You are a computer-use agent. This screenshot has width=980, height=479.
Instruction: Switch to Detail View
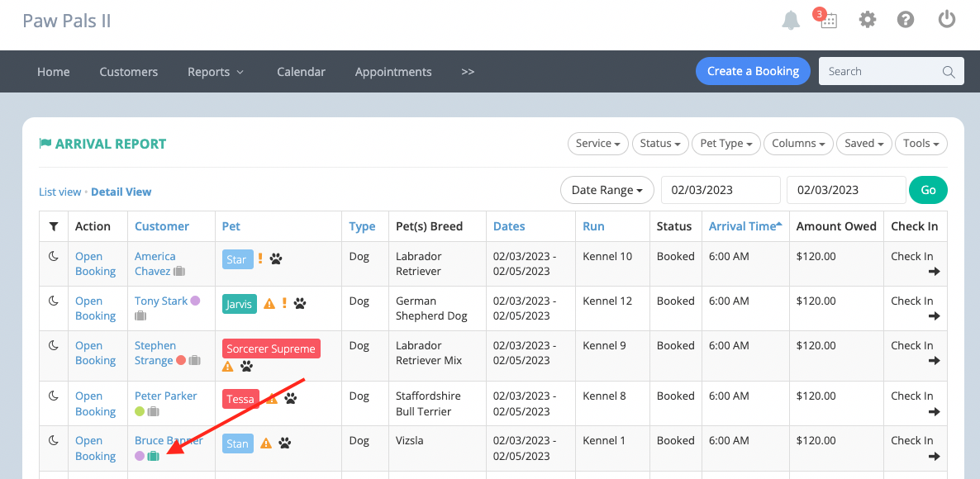(x=121, y=192)
